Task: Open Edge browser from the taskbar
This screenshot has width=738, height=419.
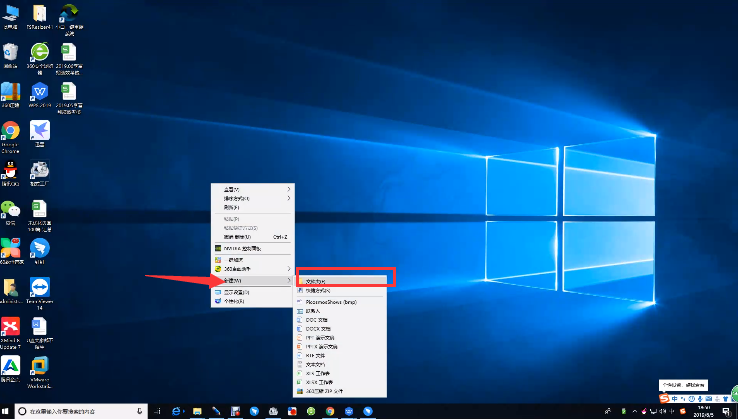Action: 176,411
